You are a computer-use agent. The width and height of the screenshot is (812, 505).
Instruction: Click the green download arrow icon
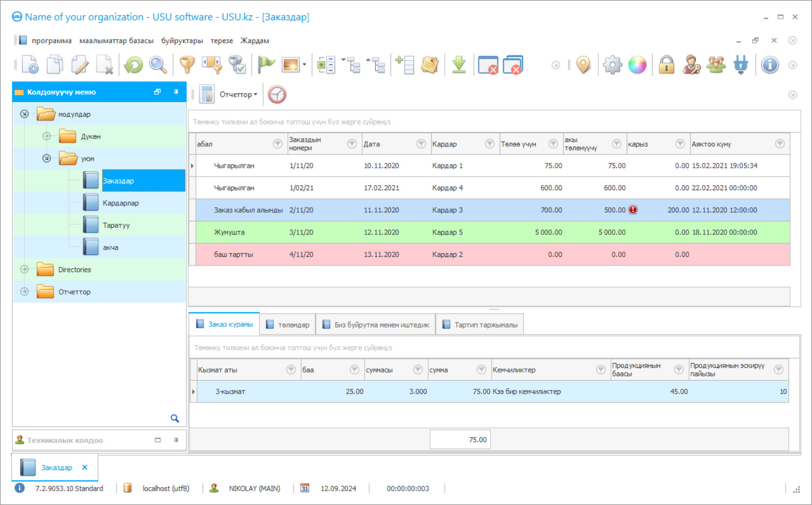coord(459,65)
